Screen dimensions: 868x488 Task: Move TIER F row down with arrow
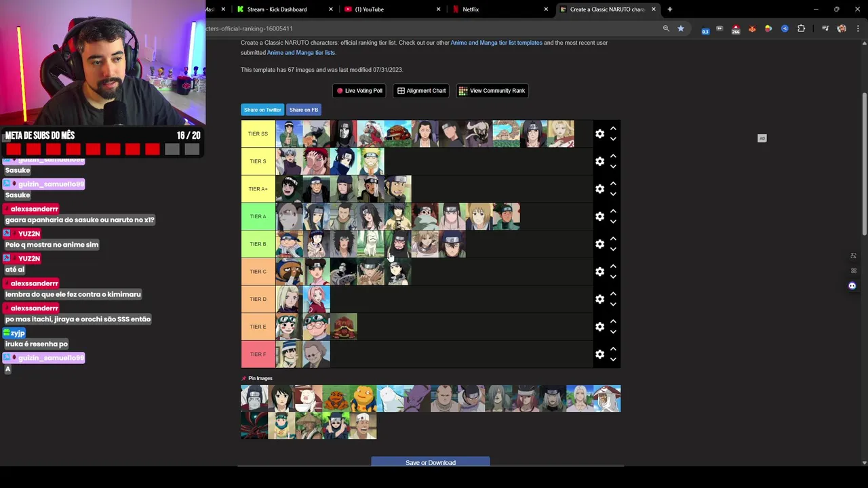click(613, 360)
